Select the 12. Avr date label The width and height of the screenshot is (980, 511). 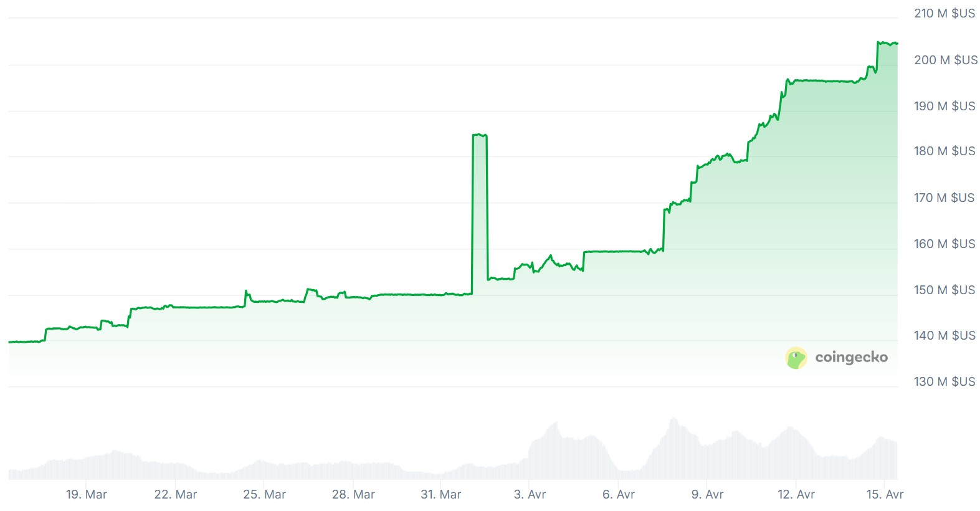(x=796, y=494)
